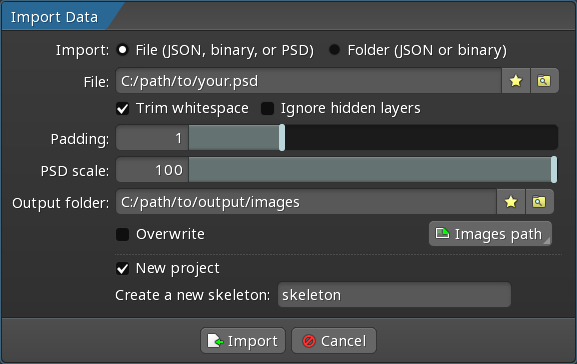This screenshot has width=577, height=364.
Task: Click the new skeleton name field
Action: 394,295
